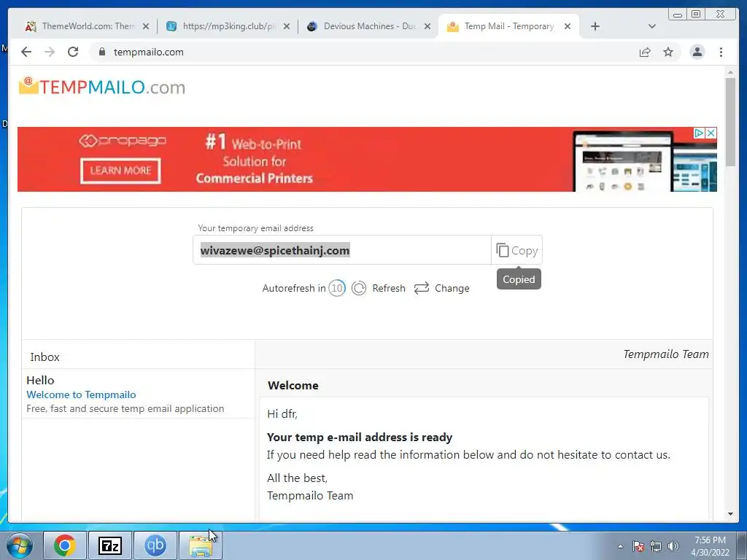Image resolution: width=747 pixels, height=560 pixels.
Task: Click the TEMPMAILO.com logo
Action: (102, 87)
